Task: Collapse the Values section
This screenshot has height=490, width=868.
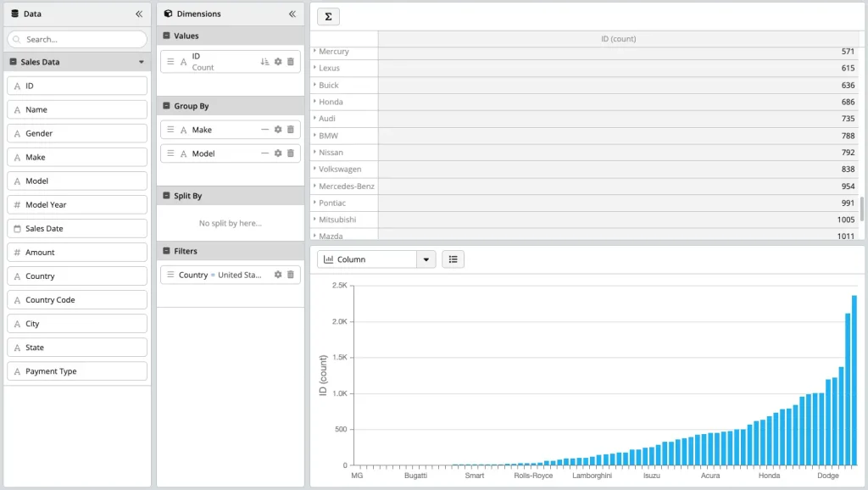Action: pyautogui.click(x=167, y=36)
